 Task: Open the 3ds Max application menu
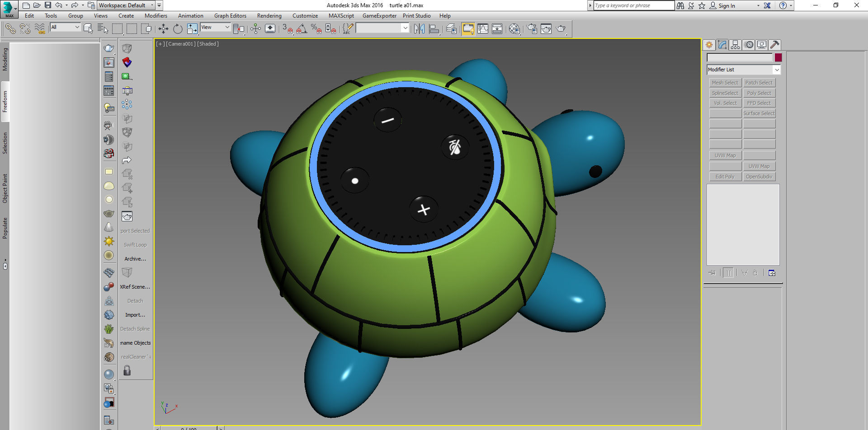[9, 9]
